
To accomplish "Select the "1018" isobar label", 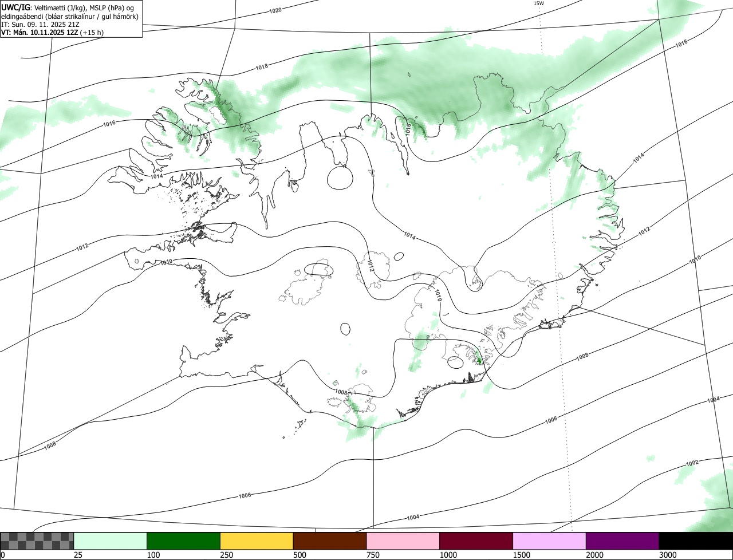I will point(262,66).
